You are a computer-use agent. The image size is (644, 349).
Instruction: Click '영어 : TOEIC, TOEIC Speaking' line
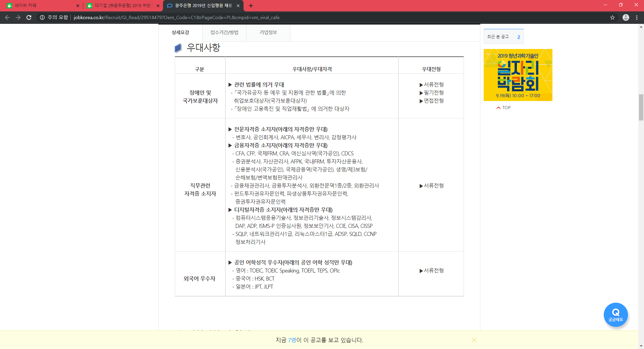(x=286, y=270)
